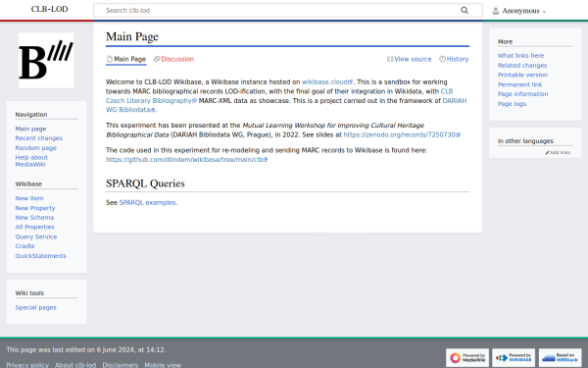Open About clb-lod footer link
588x368 pixels.
(75, 365)
